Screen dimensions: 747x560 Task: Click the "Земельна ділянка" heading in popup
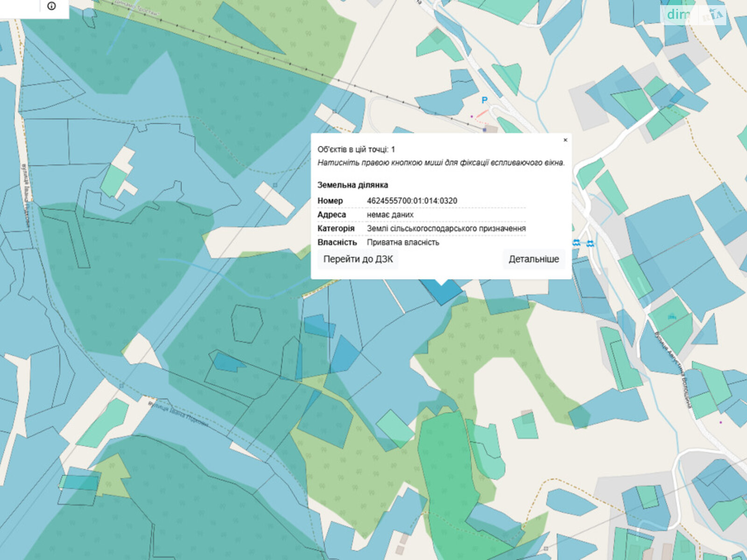[352, 185]
